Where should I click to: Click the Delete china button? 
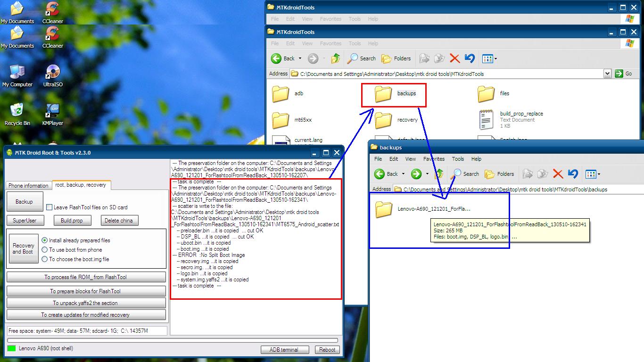119,221
